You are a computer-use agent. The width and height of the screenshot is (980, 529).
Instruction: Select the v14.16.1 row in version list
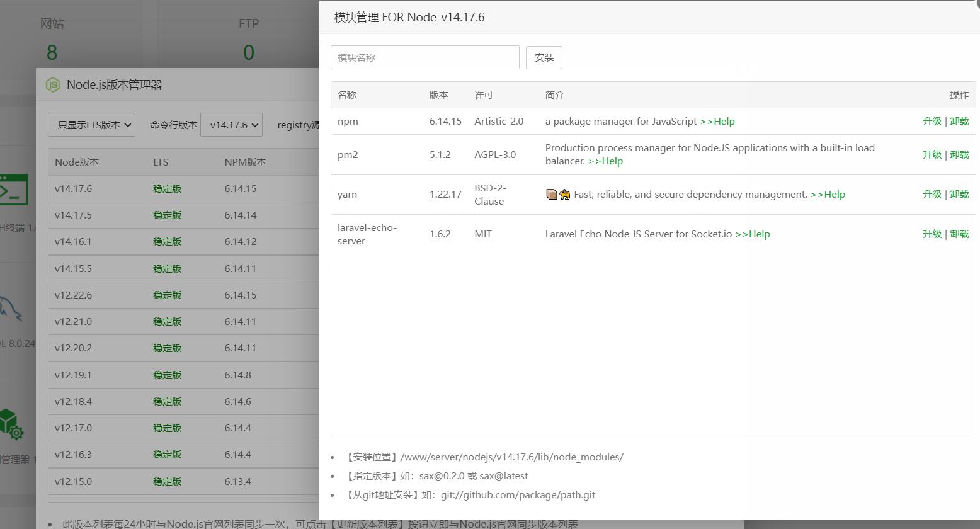(x=183, y=242)
